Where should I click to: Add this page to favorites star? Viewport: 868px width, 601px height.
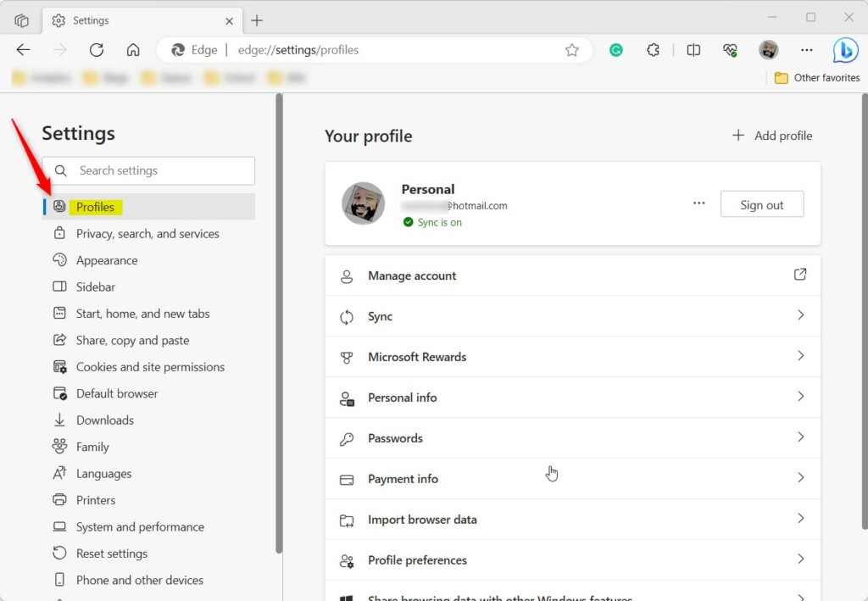[572, 50]
